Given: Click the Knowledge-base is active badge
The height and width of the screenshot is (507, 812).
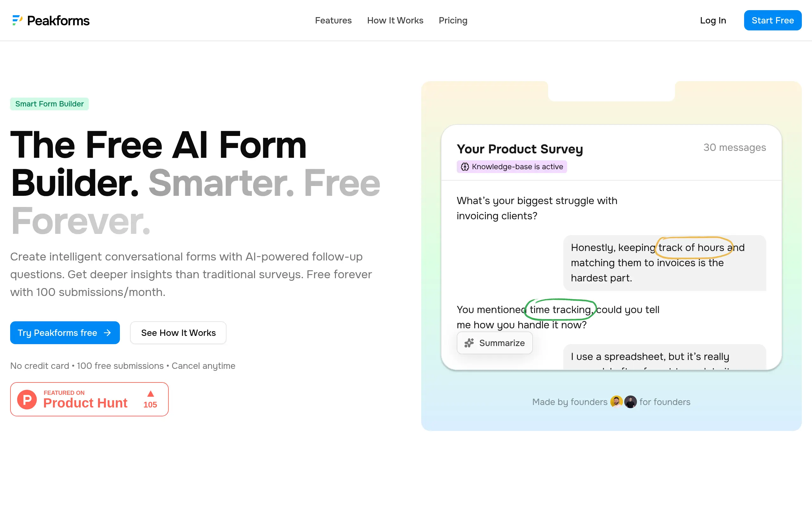Looking at the screenshot, I should pos(512,167).
